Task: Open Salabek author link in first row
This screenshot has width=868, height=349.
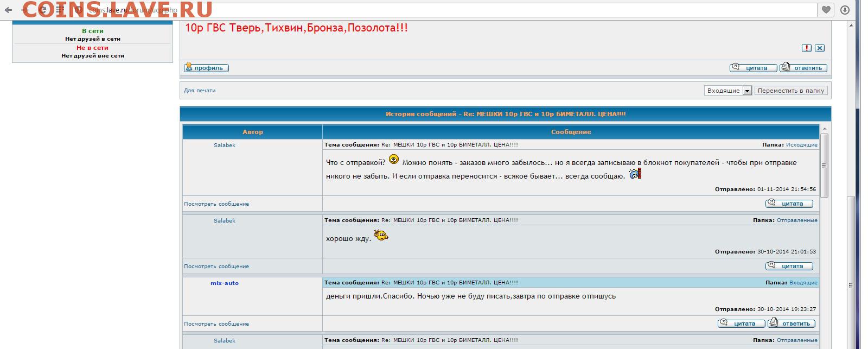Action: 225,145
